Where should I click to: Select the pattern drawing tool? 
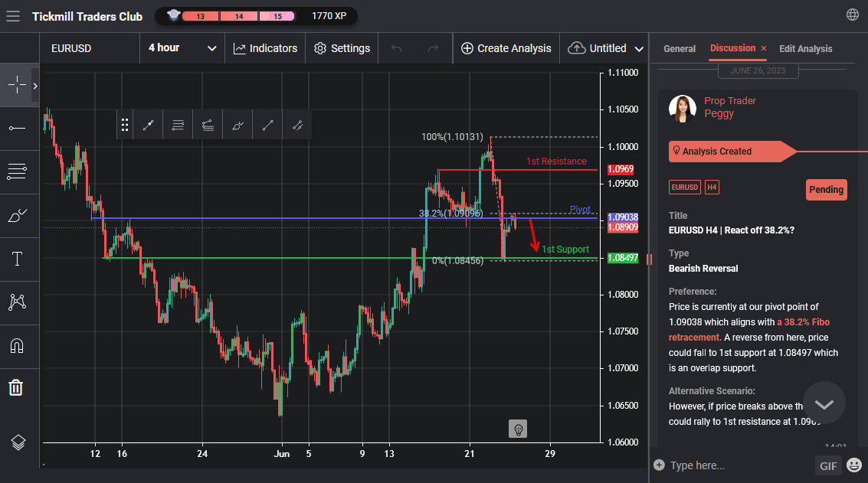(x=17, y=302)
